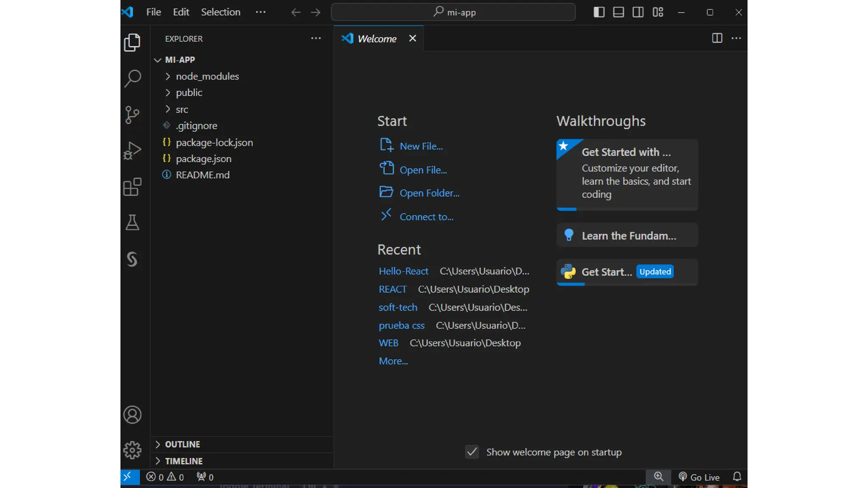Click the New File link
The height and width of the screenshot is (488, 868).
411,146
